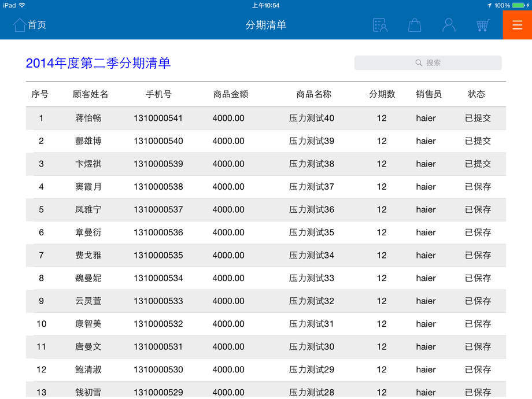Tap product name 压力测试29
The width and height of the screenshot is (532, 399).
[x=312, y=370]
